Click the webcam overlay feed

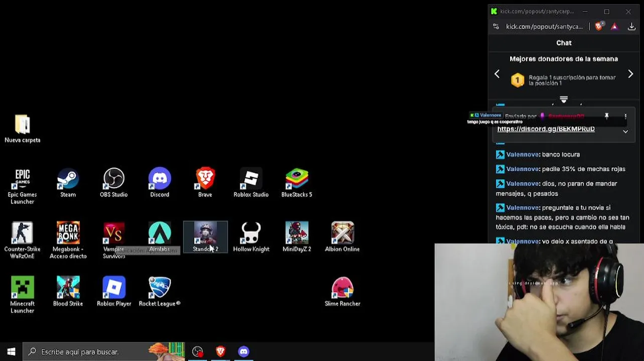click(x=539, y=302)
